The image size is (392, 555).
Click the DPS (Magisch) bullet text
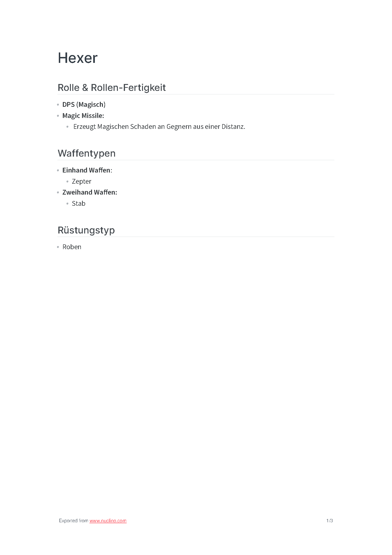[84, 104]
